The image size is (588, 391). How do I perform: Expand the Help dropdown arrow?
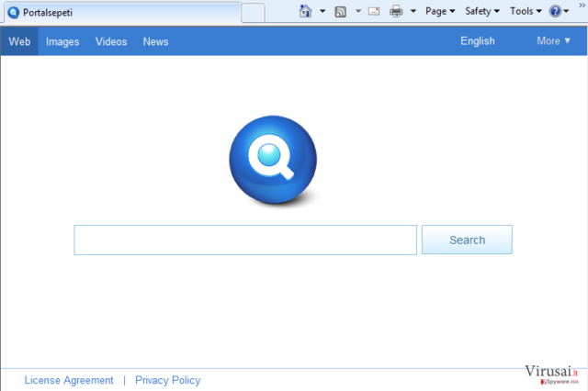click(x=566, y=11)
